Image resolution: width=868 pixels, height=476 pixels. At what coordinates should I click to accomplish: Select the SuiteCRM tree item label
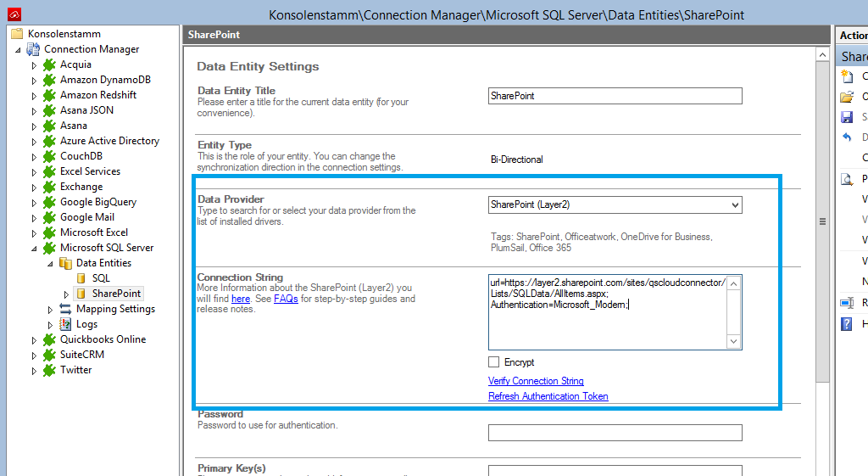[82, 355]
